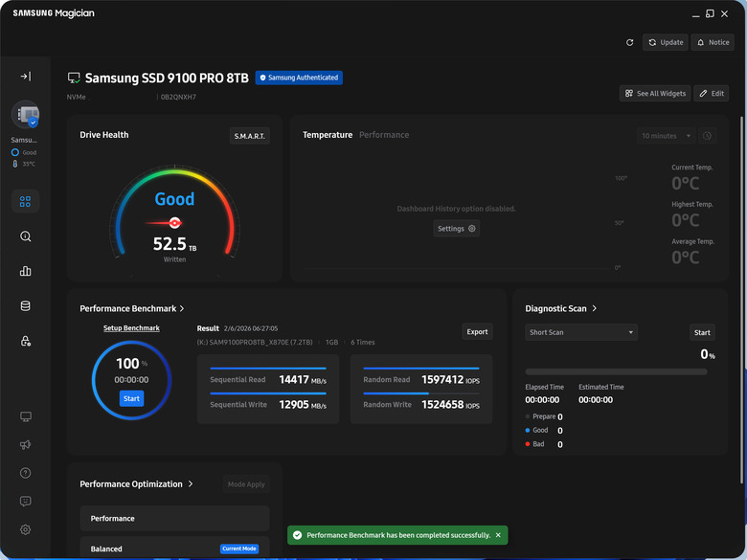Open the Setup Benchmark link
The image size is (747, 560).
[x=131, y=328]
